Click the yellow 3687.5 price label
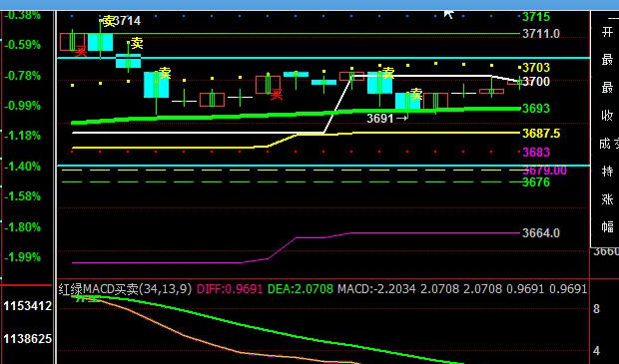This screenshot has height=364, width=619. [541, 134]
